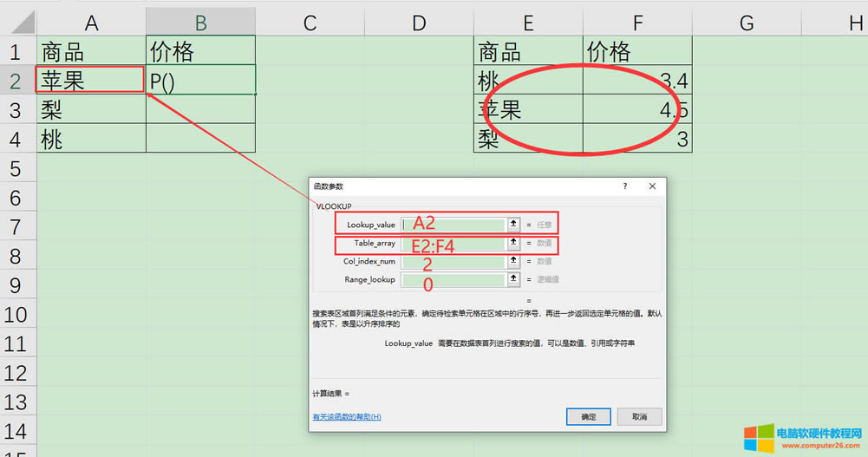Viewport: 868px width, 457px height.
Task: Click the range picker icon for Range_lookup
Action: 513,279
